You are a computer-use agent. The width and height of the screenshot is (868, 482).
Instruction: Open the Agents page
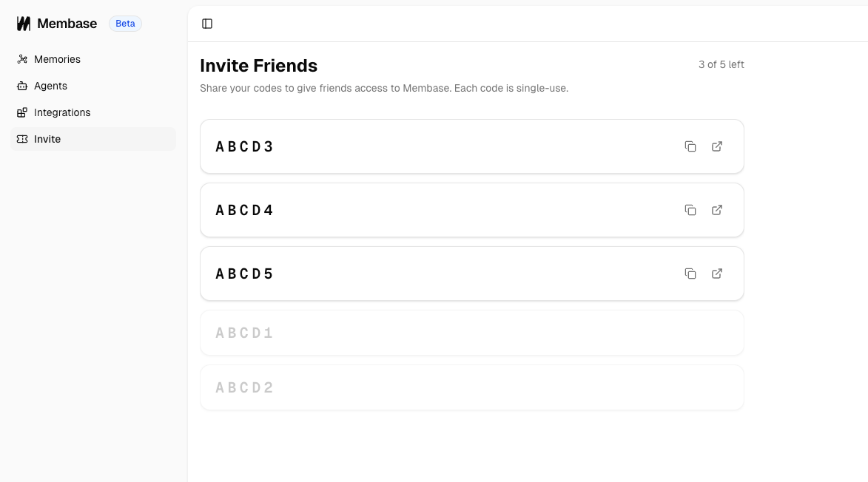click(50, 86)
